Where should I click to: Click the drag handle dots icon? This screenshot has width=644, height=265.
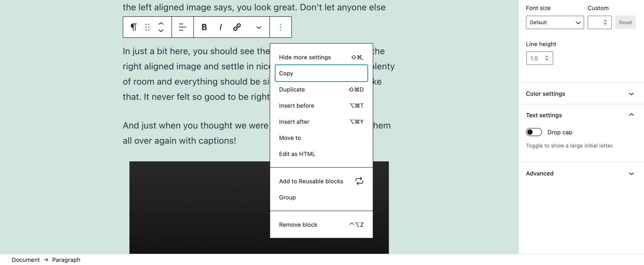[x=147, y=27]
